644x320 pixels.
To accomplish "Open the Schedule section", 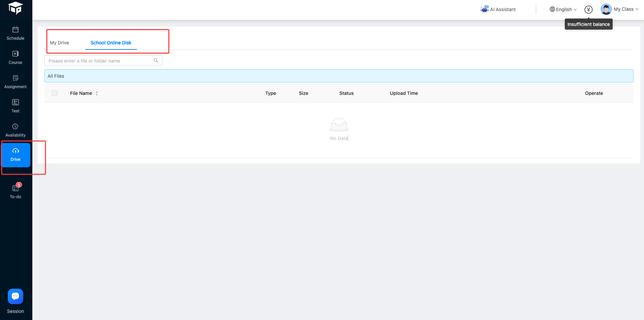I will click(15, 33).
